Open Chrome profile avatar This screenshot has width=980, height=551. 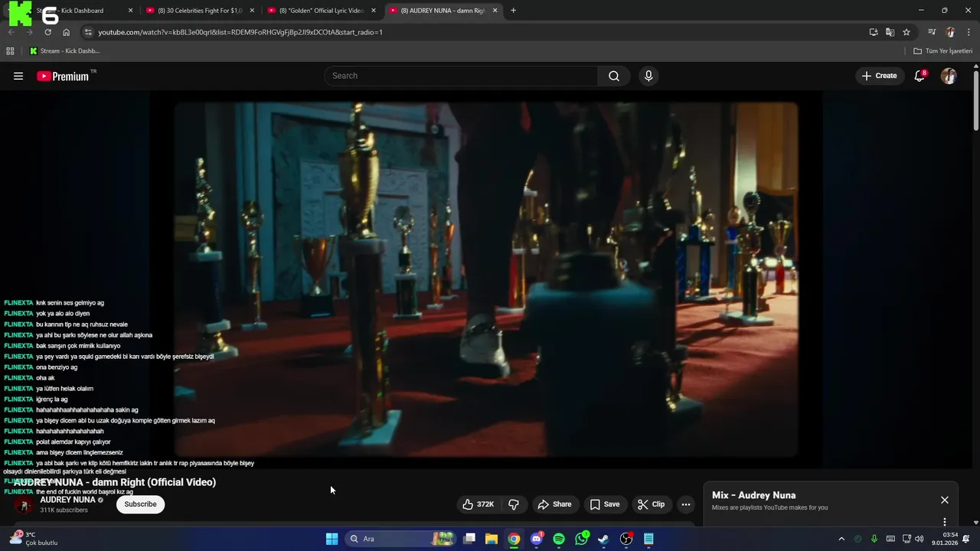pyautogui.click(x=951, y=32)
